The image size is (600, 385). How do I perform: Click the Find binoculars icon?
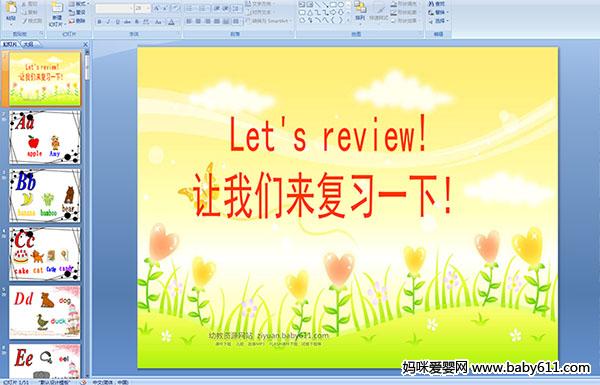(x=431, y=4)
